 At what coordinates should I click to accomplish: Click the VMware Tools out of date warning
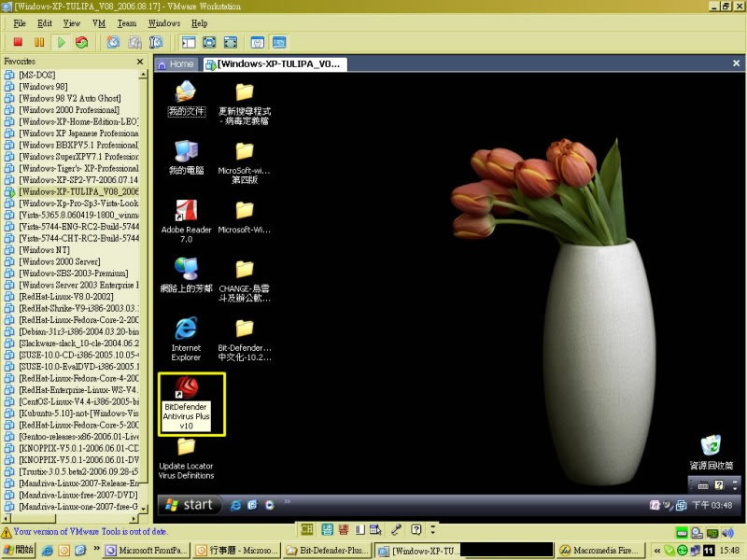click(85, 532)
